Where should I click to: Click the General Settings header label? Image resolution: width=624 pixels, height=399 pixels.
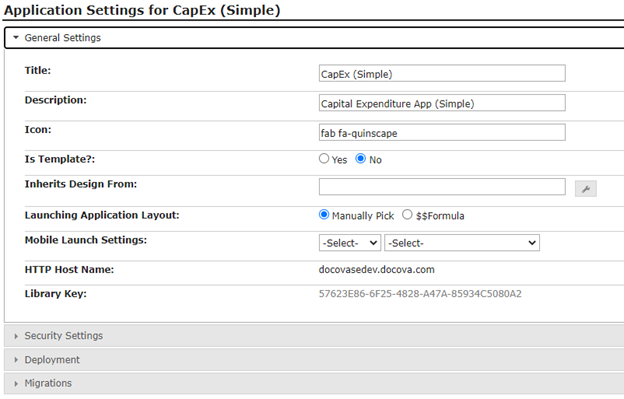(x=62, y=38)
